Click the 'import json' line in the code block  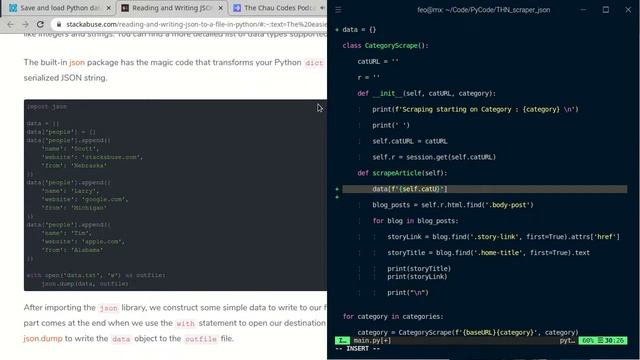click(47, 107)
